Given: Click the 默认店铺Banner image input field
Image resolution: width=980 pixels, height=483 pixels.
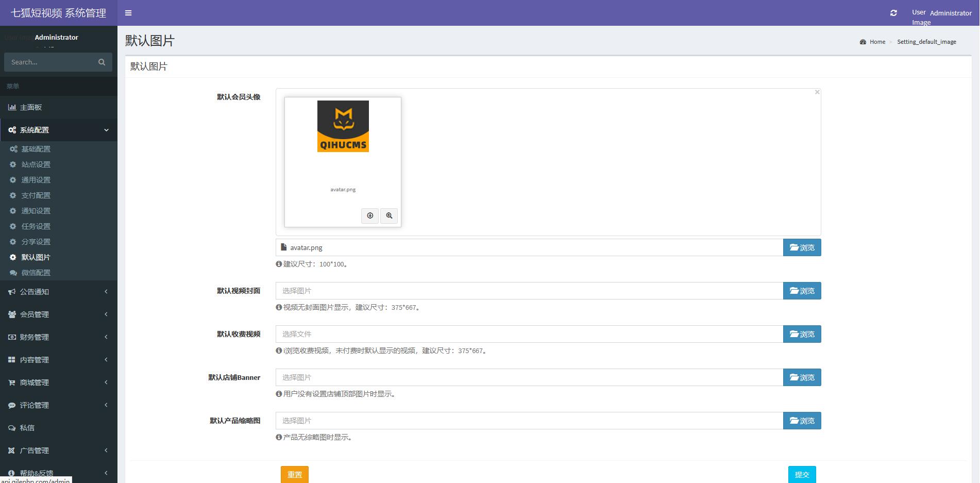Looking at the screenshot, I should (x=529, y=377).
